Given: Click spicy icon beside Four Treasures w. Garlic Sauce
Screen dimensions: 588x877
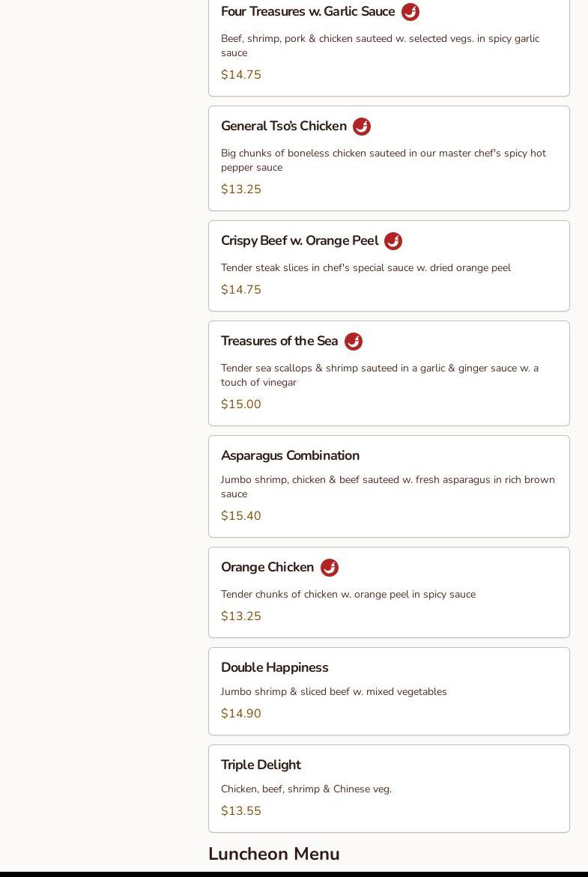Looking at the screenshot, I should pyautogui.click(x=410, y=12).
